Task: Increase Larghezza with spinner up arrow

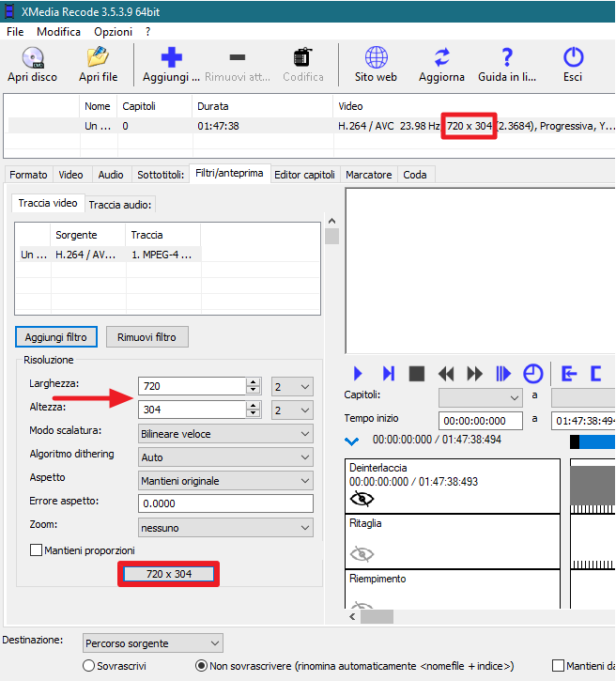Action: point(254,381)
